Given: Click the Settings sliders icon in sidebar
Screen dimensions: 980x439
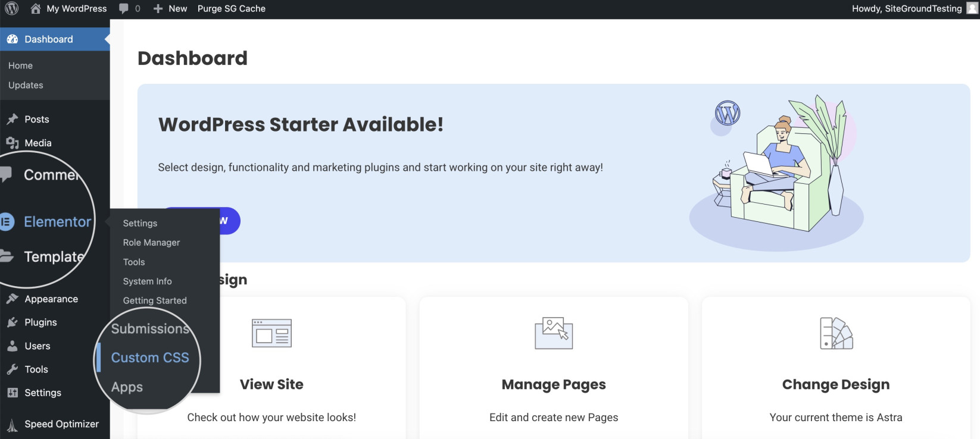Looking at the screenshot, I should 13,393.
